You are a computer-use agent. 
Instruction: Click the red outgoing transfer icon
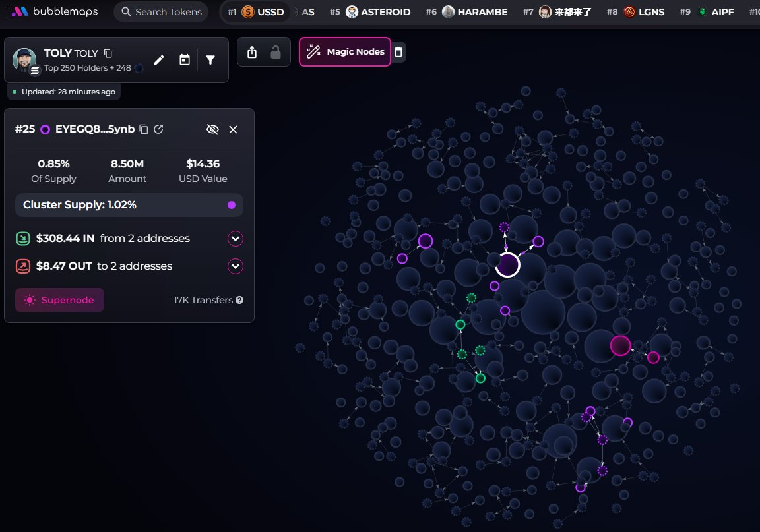tap(23, 266)
